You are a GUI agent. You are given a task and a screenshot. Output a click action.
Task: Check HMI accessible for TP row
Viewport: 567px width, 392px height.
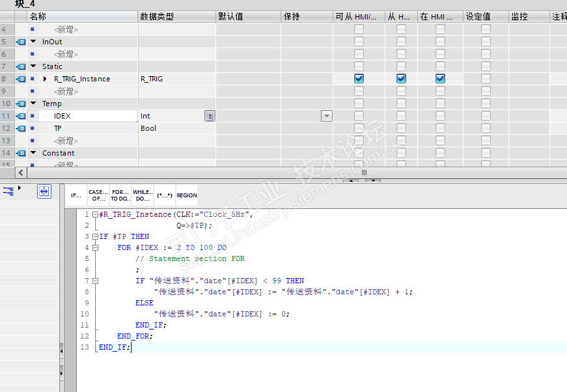pos(359,128)
